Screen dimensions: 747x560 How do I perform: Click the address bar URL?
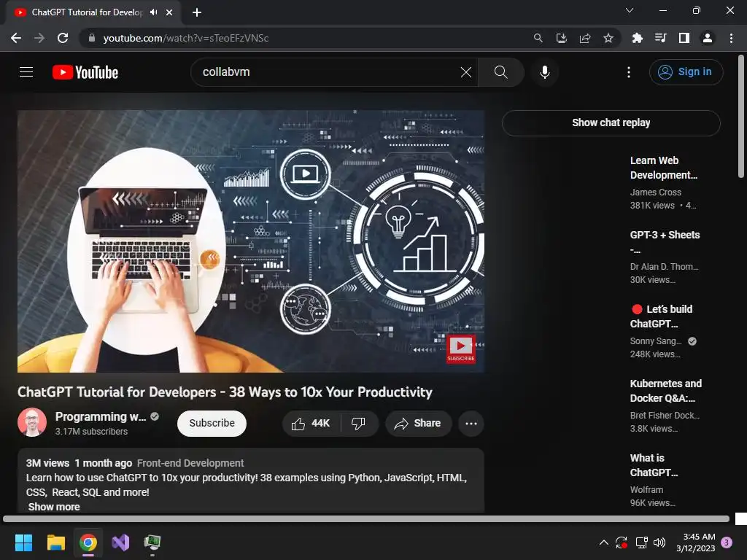click(186, 38)
